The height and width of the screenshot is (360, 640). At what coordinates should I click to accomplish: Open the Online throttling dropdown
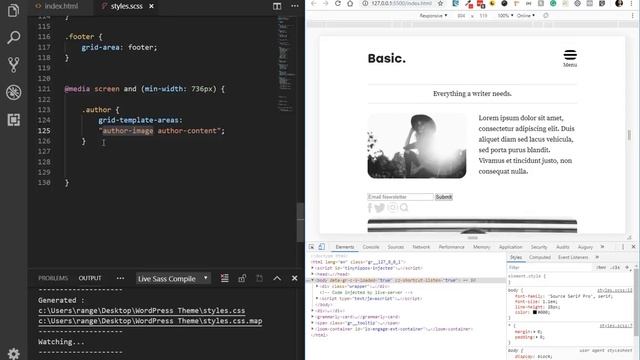point(526,16)
